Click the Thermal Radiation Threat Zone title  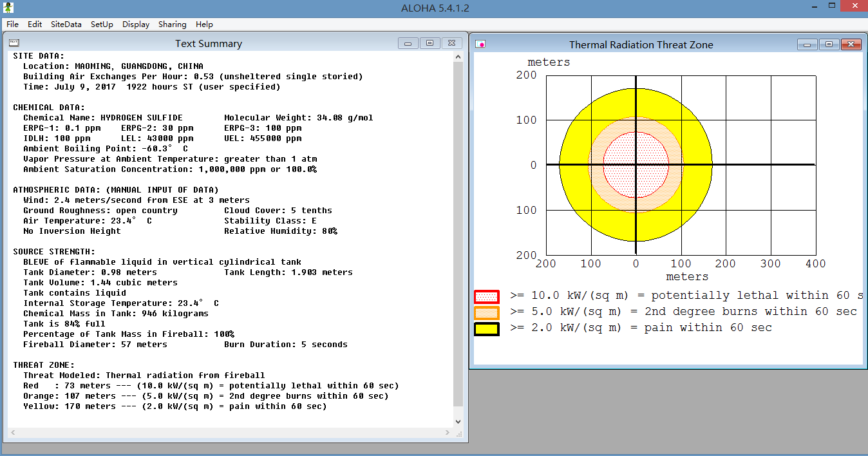click(641, 45)
